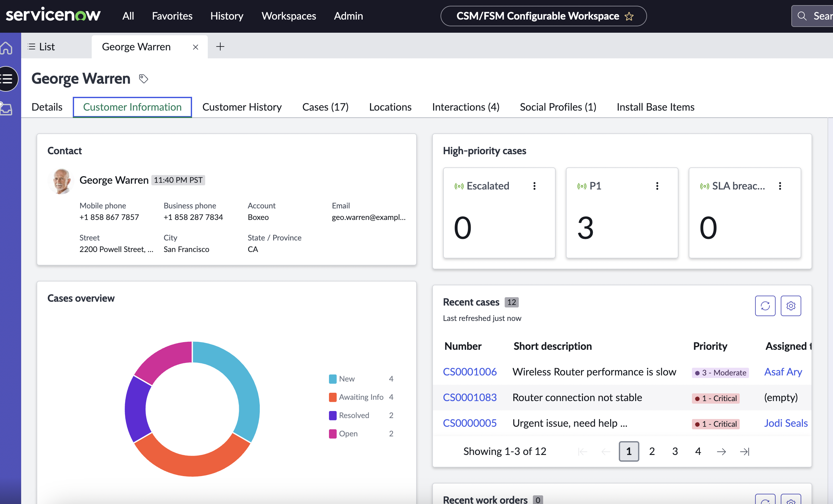Jump to last page of Recent cases
The width and height of the screenshot is (833, 504).
pos(745,451)
